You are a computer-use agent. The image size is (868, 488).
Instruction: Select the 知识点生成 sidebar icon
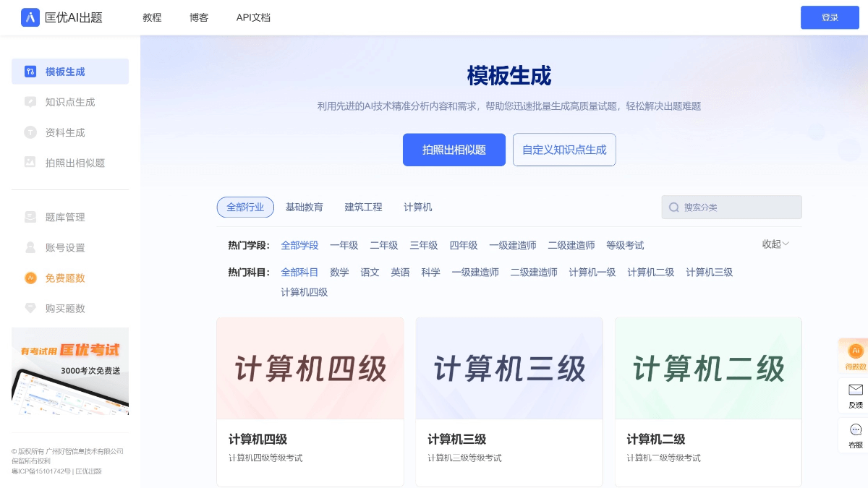(x=30, y=102)
